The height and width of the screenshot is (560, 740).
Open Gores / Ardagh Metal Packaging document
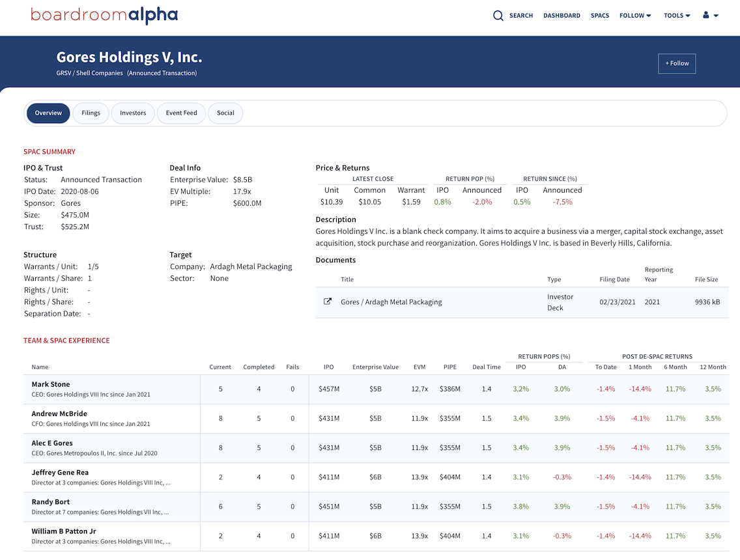pyautogui.click(x=391, y=302)
